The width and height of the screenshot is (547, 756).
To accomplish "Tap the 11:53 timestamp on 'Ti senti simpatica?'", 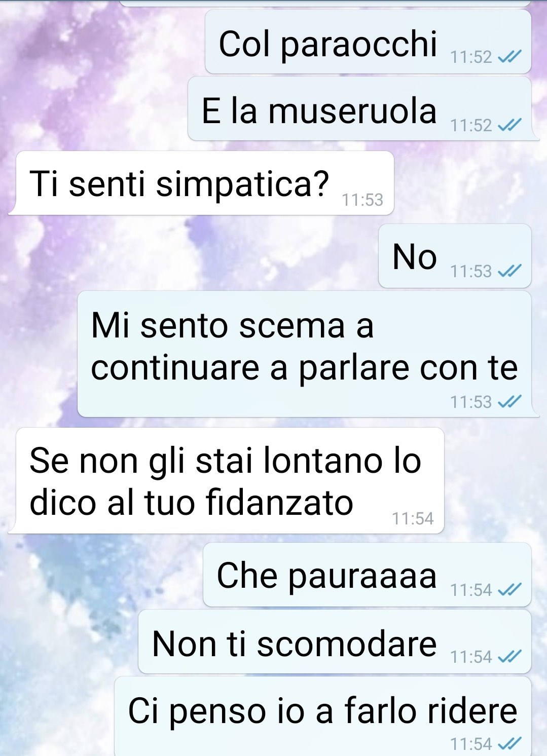I will pos(362,200).
